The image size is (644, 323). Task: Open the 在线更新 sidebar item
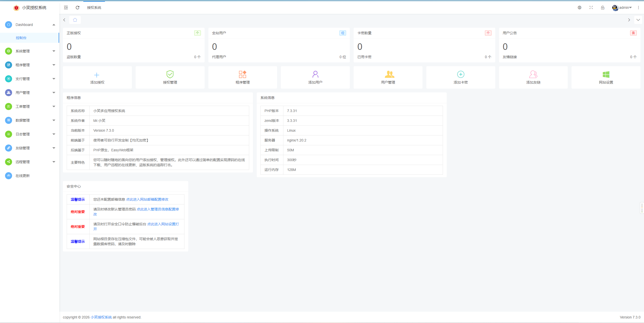pos(23,176)
